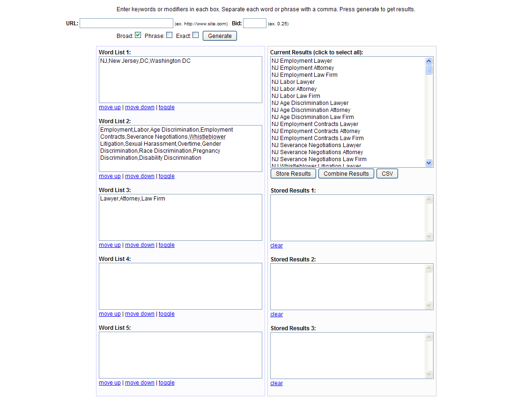
Task: Click 'NJ Employment Lawyer' in Current Results
Action: point(302,61)
